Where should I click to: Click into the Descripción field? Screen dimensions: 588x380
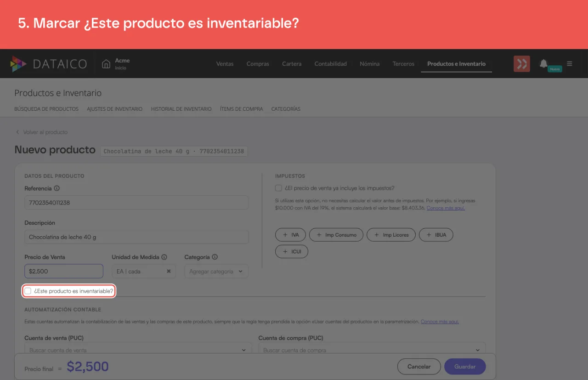click(x=136, y=237)
